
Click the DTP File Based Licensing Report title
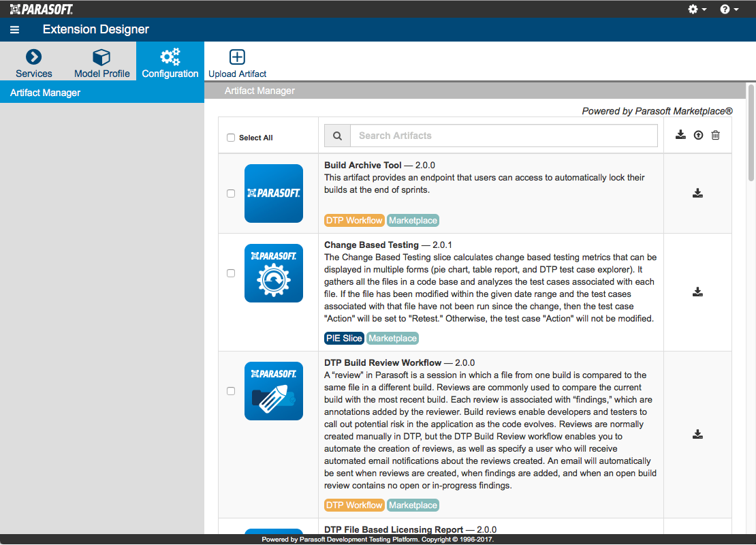click(394, 529)
